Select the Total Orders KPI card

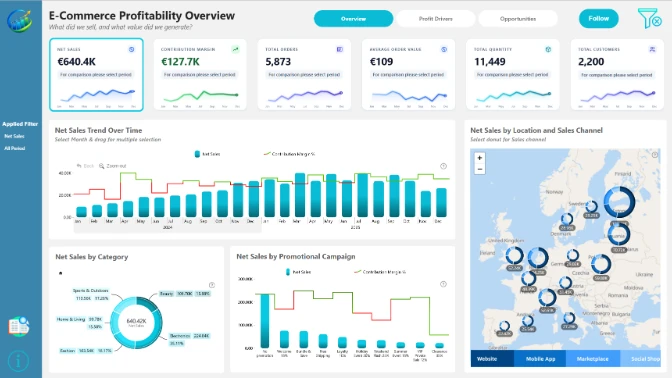coord(304,75)
